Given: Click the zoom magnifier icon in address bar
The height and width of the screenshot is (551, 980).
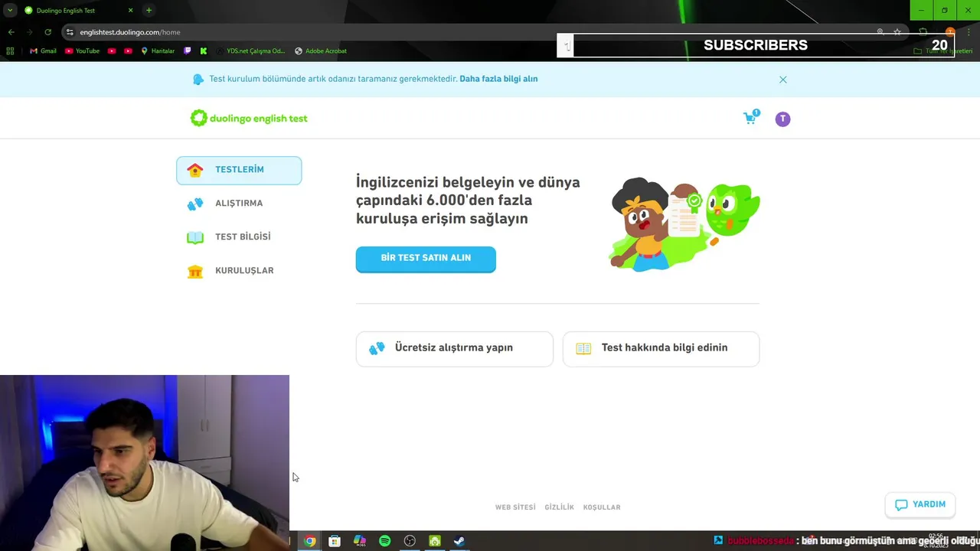Looking at the screenshot, I should (880, 32).
